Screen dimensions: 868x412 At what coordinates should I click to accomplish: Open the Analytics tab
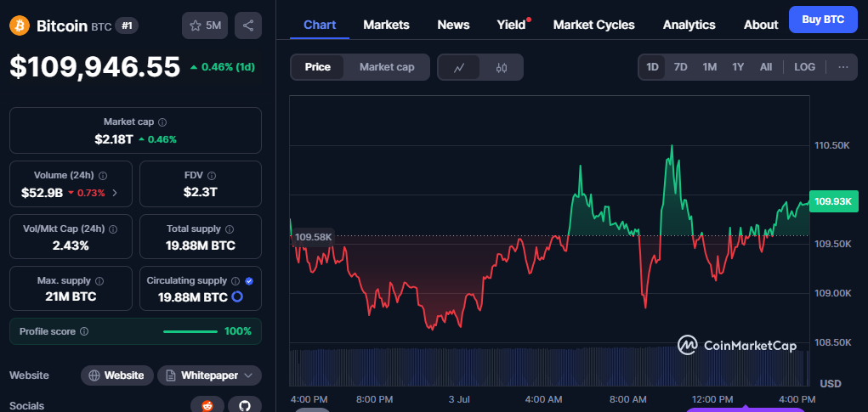(x=689, y=25)
